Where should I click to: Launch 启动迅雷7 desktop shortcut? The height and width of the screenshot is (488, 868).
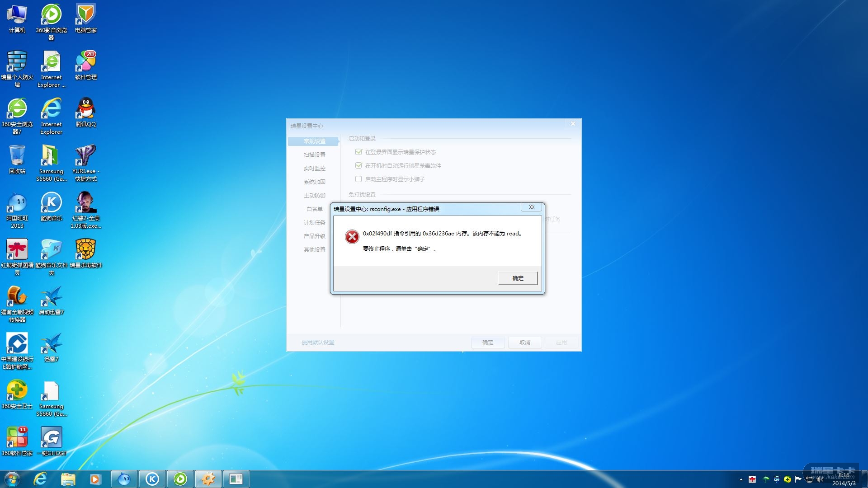[51, 296]
